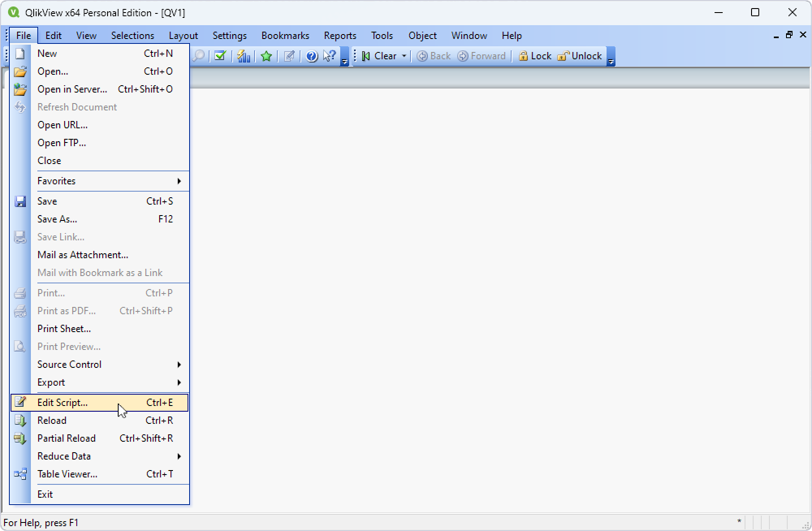Add a bookmark using the green star icon
Image resolution: width=812 pixels, height=531 pixels.
point(266,55)
